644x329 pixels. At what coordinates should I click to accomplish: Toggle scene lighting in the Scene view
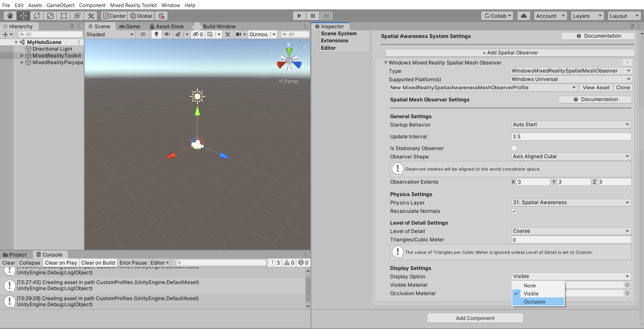point(156,34)
